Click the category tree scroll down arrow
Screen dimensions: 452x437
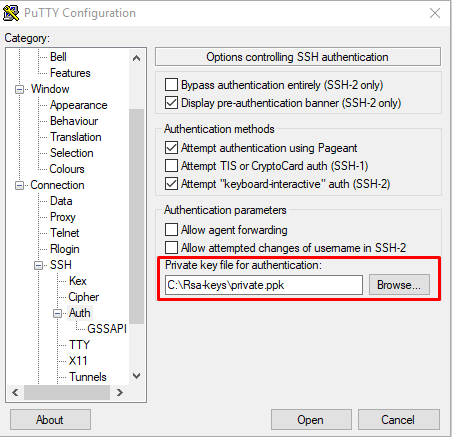point(136,376)
